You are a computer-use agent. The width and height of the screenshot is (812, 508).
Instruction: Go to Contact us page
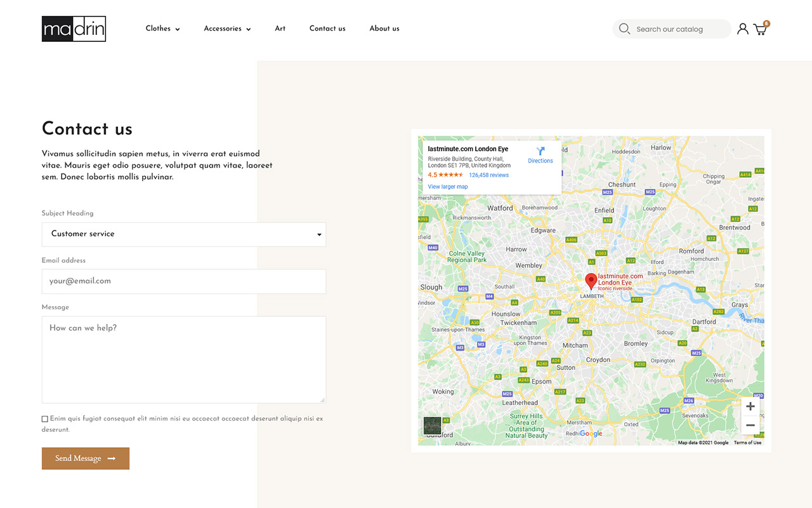point(327,29)
